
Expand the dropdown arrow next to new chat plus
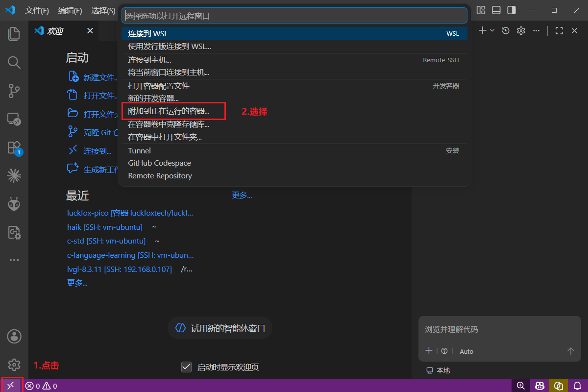[492, 30]
